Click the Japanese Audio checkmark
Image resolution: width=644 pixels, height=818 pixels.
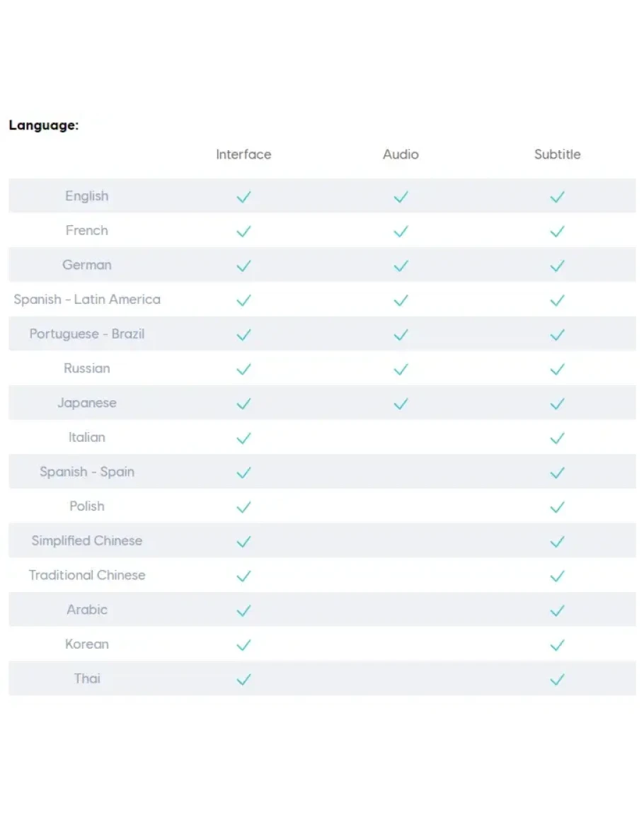pyautogui.click(x=401, y=404)
